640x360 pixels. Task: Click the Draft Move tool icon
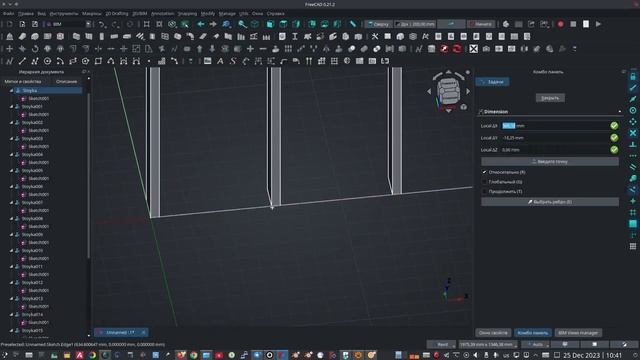click(9, 49)
